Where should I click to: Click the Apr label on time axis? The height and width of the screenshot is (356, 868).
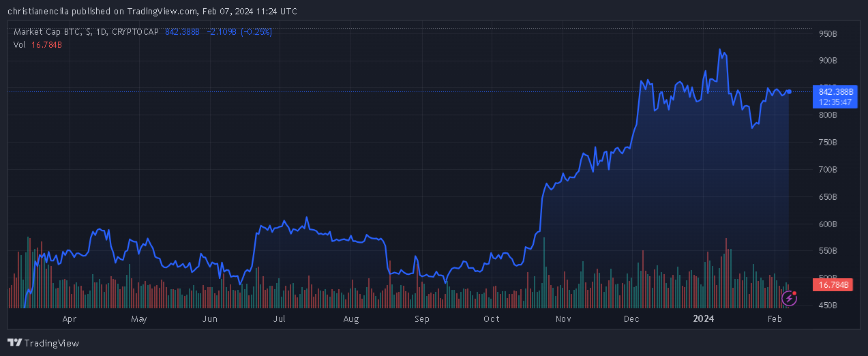pos(69,318)
